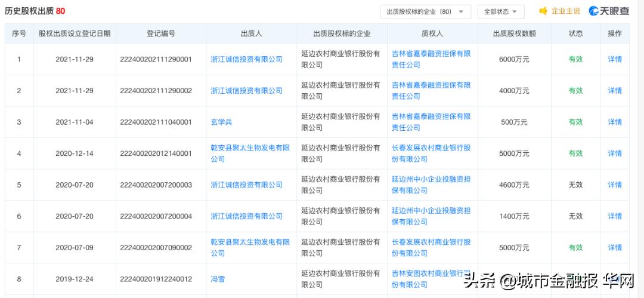This screenshot has height=298, width=644.
Task: Click the 无效 status in row 5
Action: (575, 185)
